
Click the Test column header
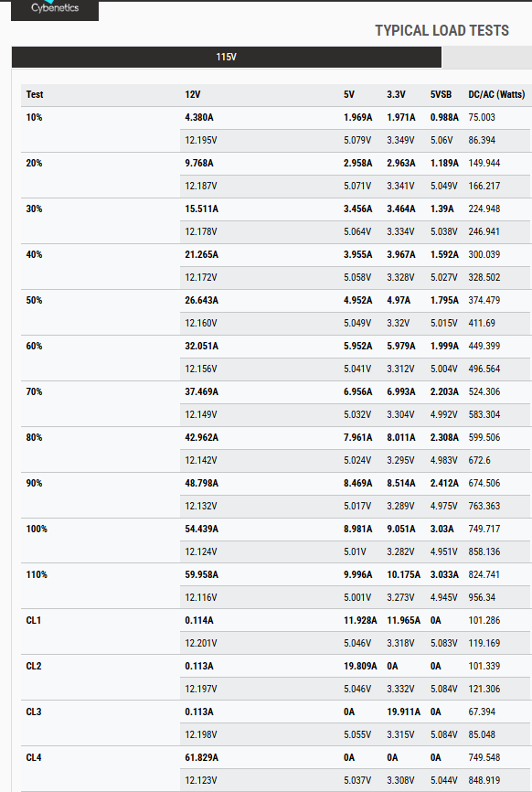pos(35,94)
